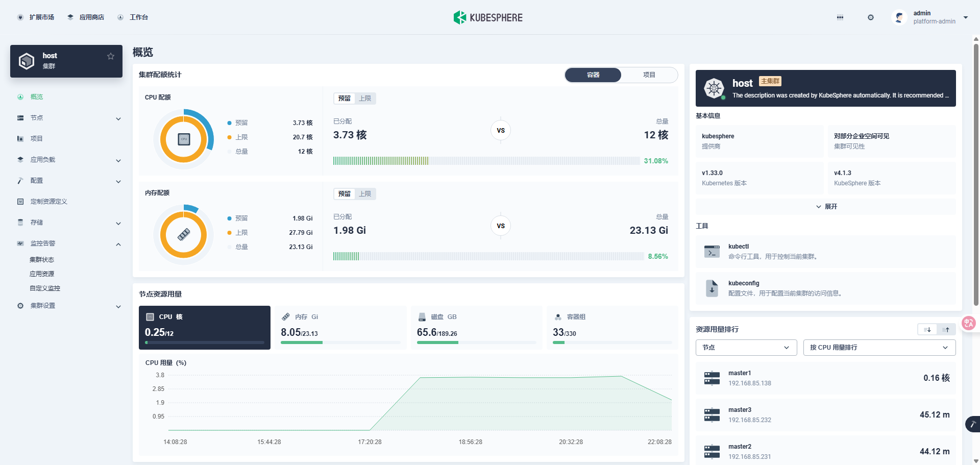980x465 pixels.
Task: Open the 按 CPU 用量排行 dropdown
Action: click(x=879, y=348)
